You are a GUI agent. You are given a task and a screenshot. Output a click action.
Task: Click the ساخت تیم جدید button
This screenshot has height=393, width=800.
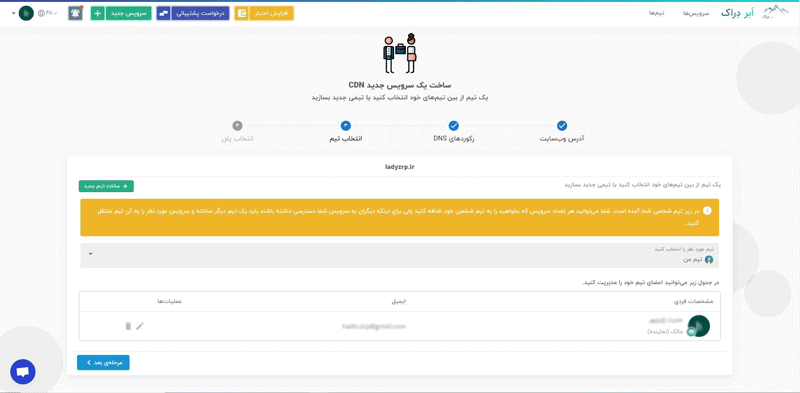tap(106, 186)
